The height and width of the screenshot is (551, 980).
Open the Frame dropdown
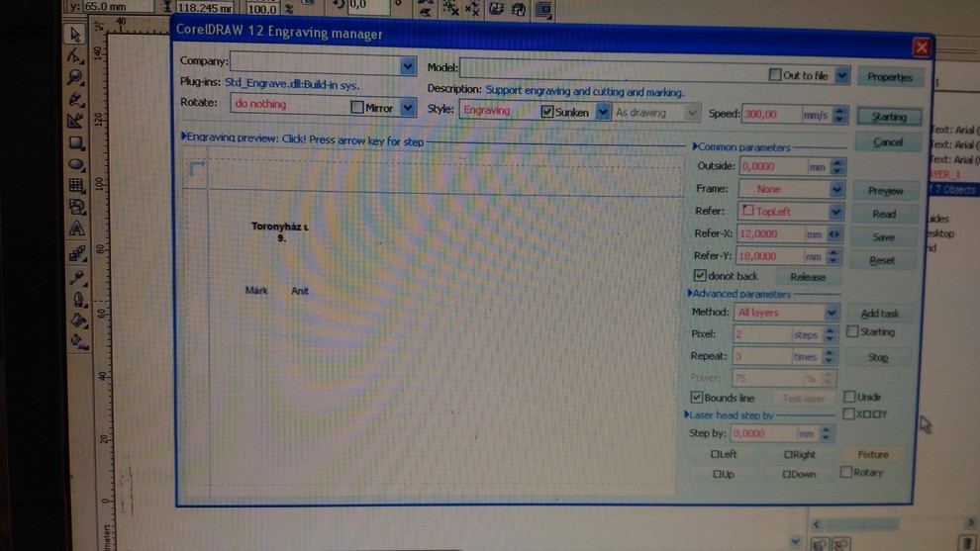pos(835,189)
